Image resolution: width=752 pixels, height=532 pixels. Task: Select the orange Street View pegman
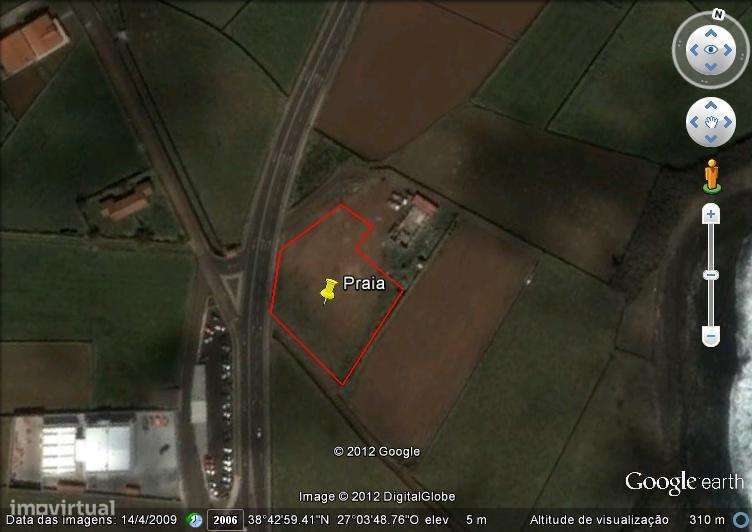click(712, 176)
